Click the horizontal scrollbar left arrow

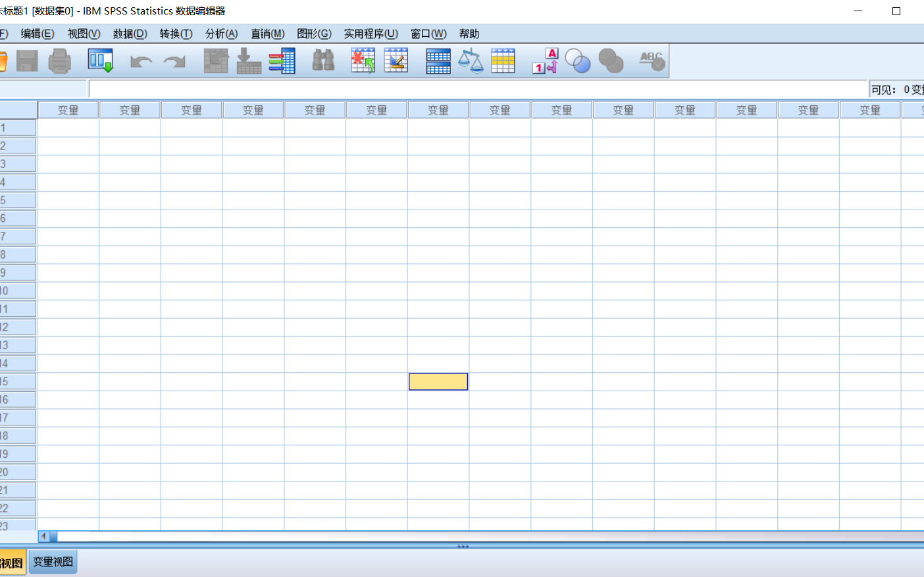pos(44,536)
